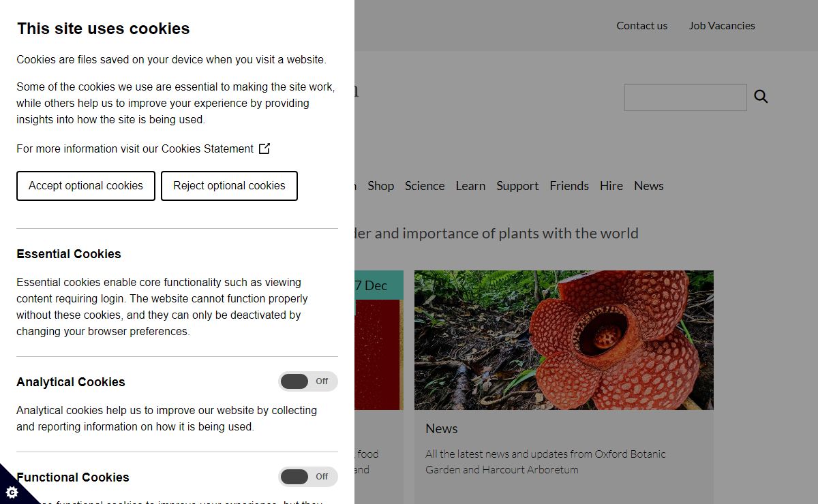Click the News card heading
This screenshot has width=818, height=504.
pyautogui.click(x=441, y=428)
